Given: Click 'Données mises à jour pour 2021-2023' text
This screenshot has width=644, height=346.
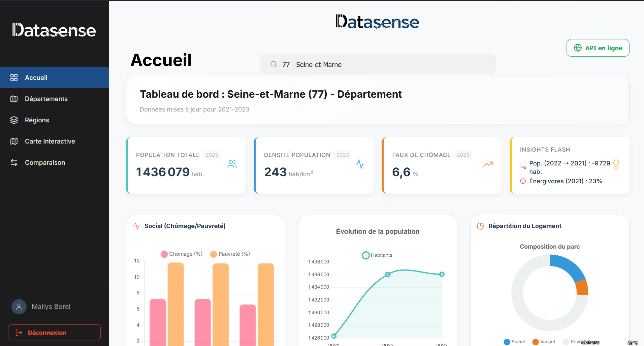Looking at the screenshot, I should click(x=194, y=109).
